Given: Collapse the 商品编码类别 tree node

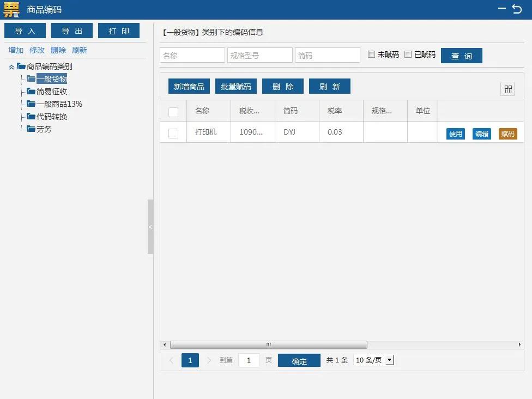Looking at the screenshot, I should (11, 66).
